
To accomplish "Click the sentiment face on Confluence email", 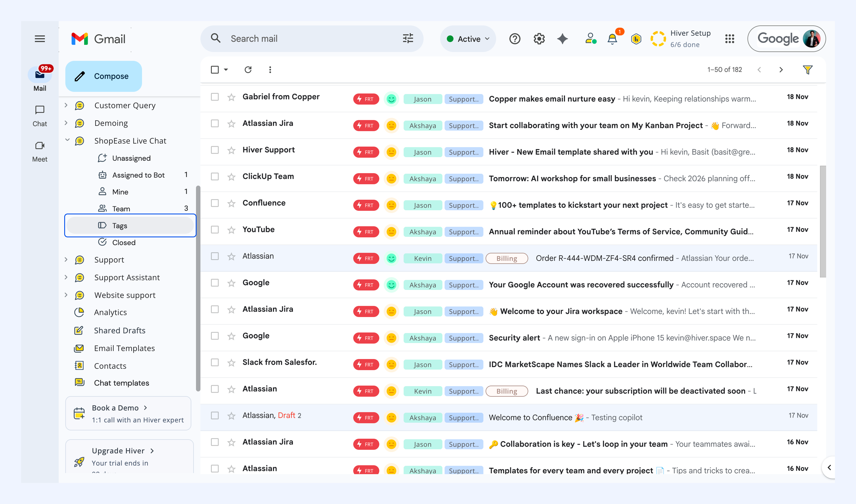I will tap(391, 205).
